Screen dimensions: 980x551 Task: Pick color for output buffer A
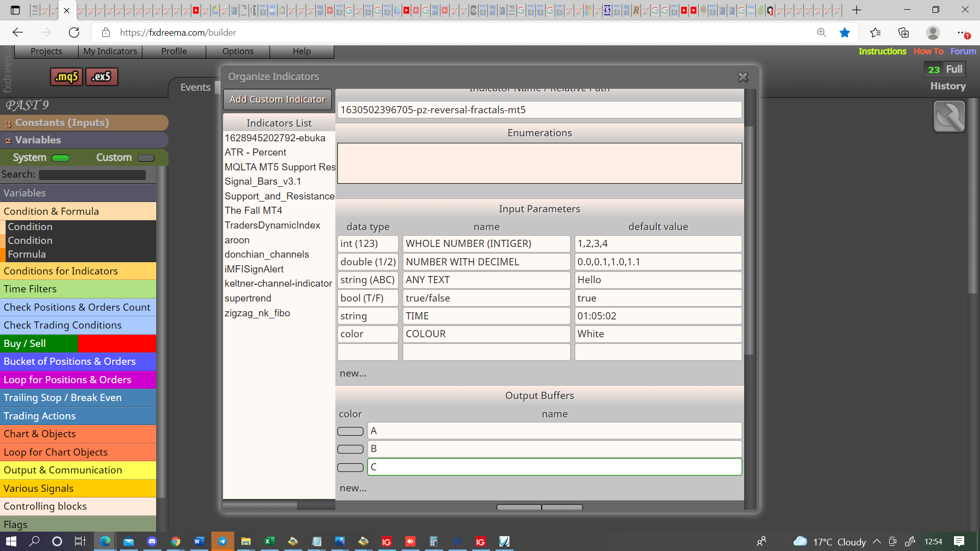[x=350, y=432]
